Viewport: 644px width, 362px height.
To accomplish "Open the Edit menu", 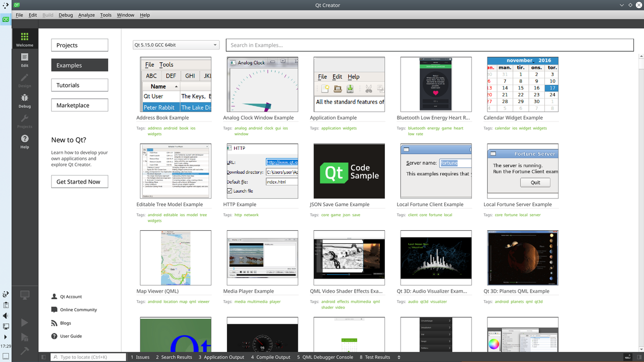I will point(33,15).
